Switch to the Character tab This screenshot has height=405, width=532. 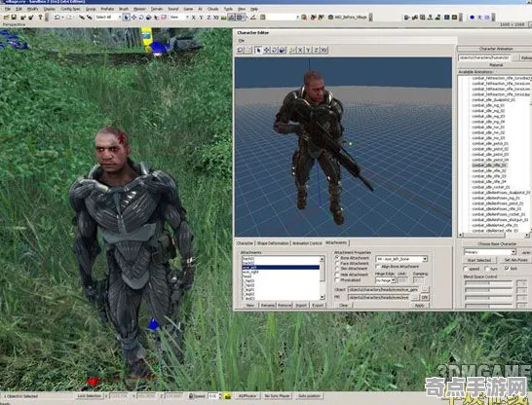click(245, 243)
